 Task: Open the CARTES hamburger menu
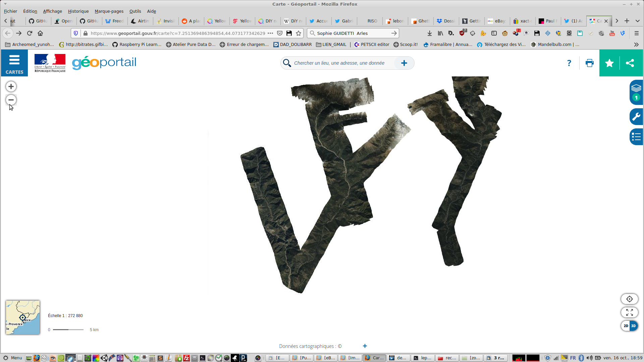14,63
